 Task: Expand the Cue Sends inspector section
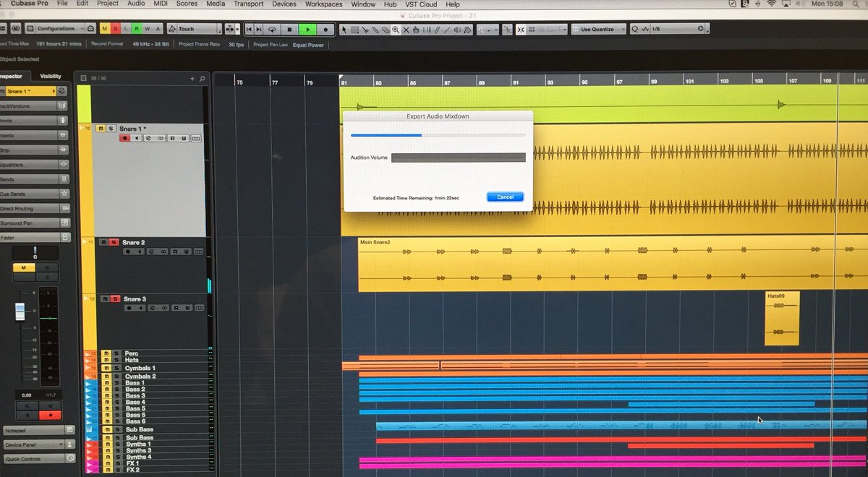35,194
